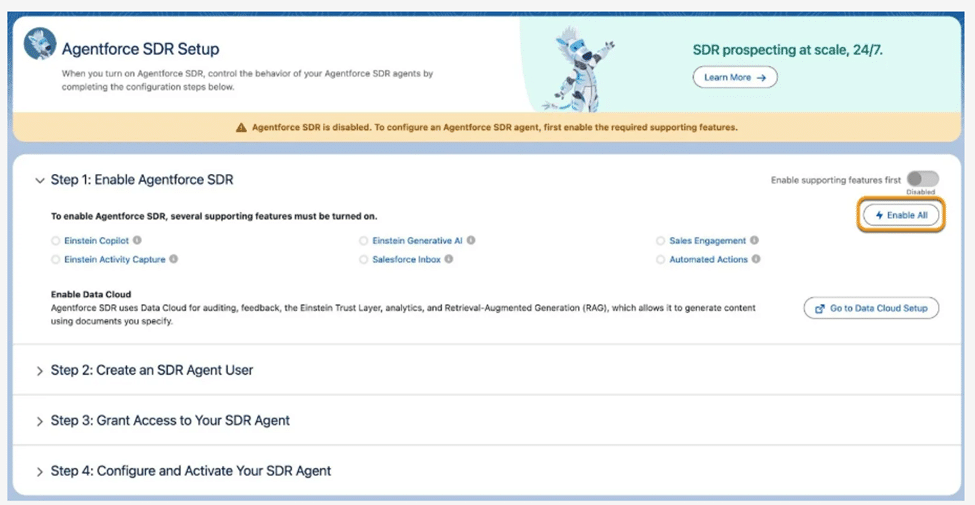Click the Agentforce robot mascot illustration
Screen dimensions: 975x505
(x=578, y=68)
